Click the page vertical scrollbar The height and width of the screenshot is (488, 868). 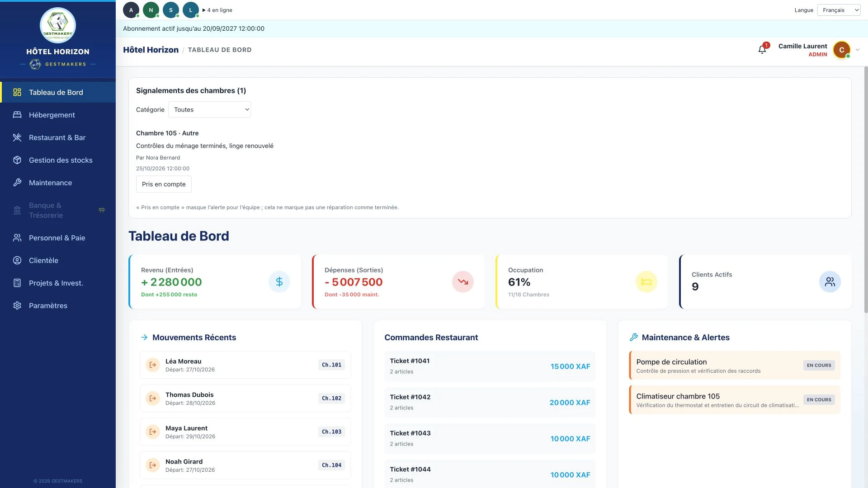[x=866, y=190]
